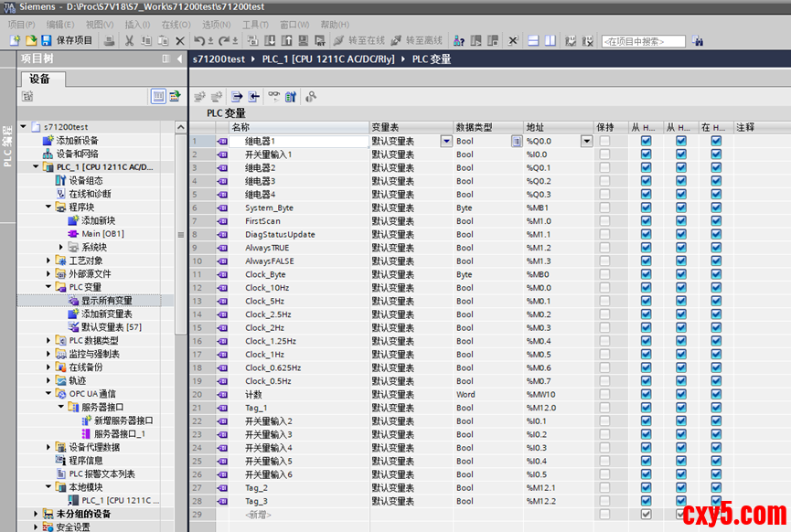Open data type dropdown for 继电器1
This screenshot has width=791, height=532.
[x=516, y=142]
